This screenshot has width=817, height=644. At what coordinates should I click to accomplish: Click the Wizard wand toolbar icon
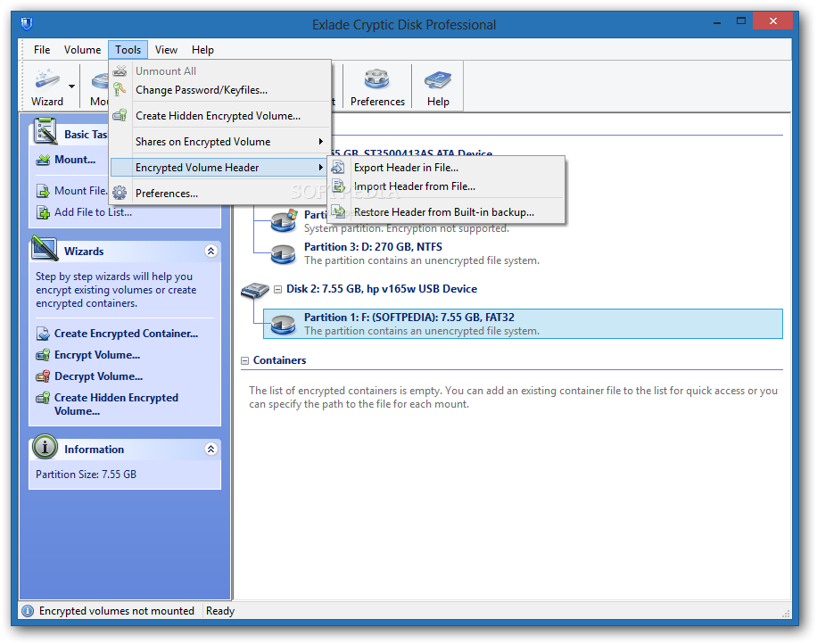[47, 79]
